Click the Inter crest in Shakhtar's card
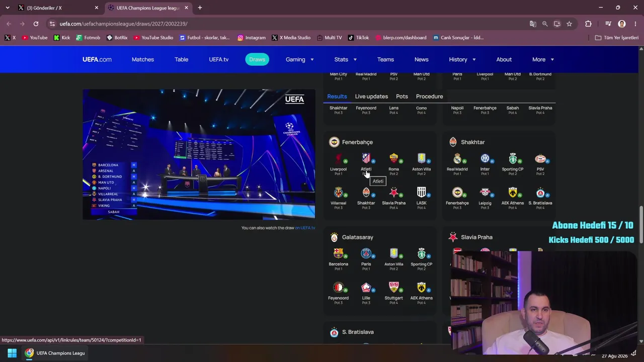The image size is (644, 362). (x=485, y=159)
